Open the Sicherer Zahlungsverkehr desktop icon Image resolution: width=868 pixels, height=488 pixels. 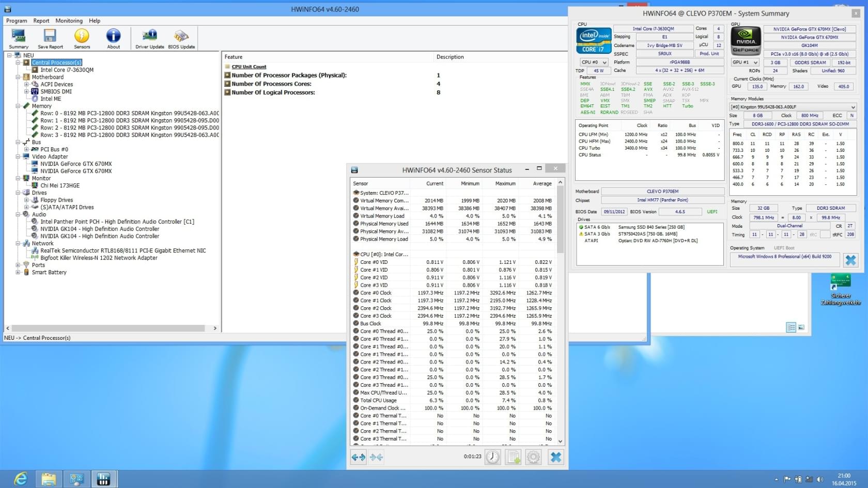841,289
